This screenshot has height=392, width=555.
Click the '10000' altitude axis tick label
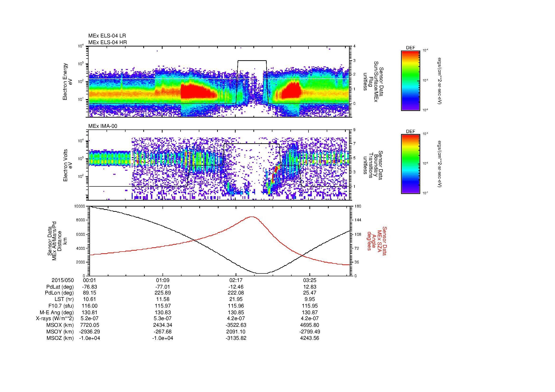(79, 206)
